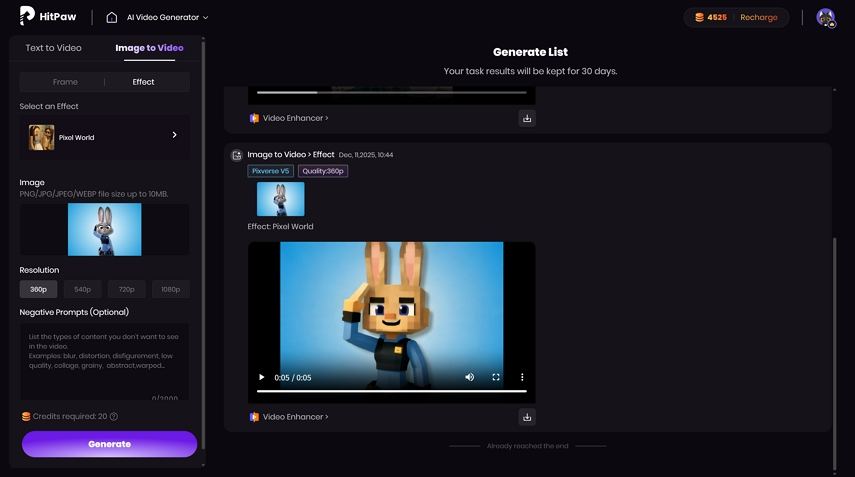
Task: Click the Generate List scrollbar
Action: [834, 352]
